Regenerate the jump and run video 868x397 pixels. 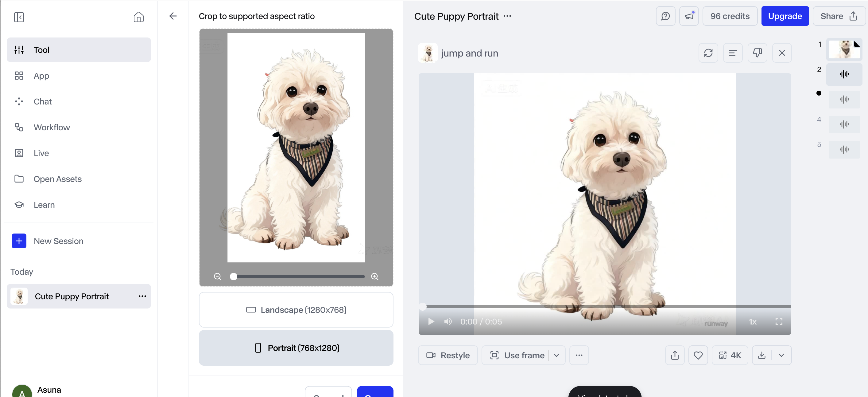coord(708,53)
